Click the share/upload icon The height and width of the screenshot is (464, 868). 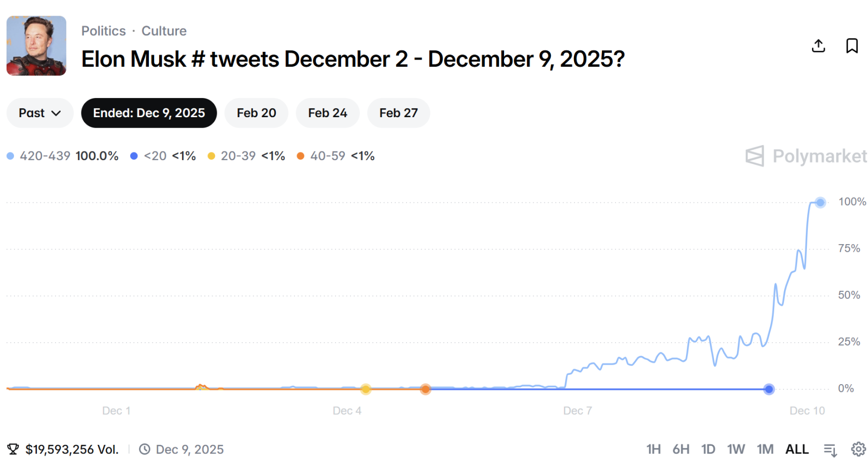818,46
